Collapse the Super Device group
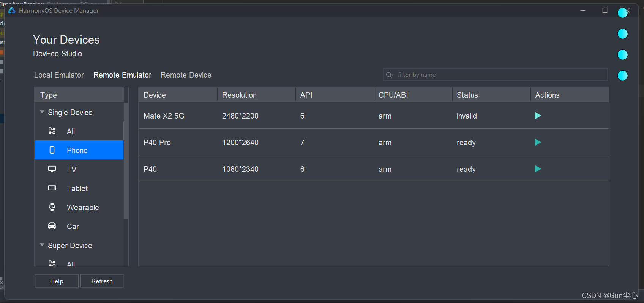Screen dimensions: 644x303 point(42,245)
